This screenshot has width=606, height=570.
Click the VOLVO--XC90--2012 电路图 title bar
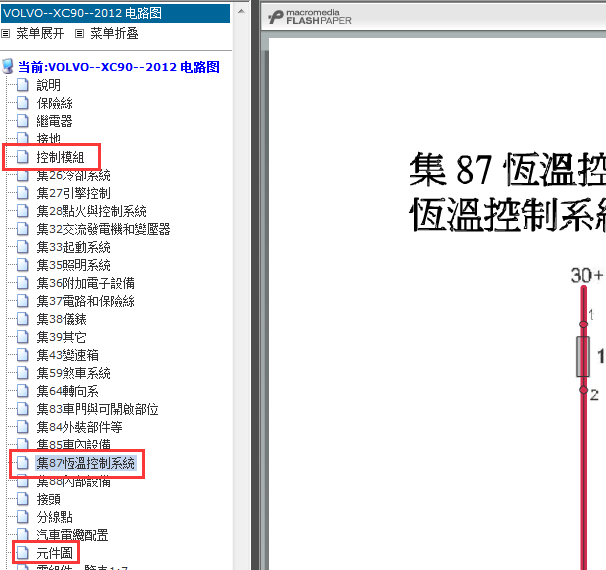[116, 14]
